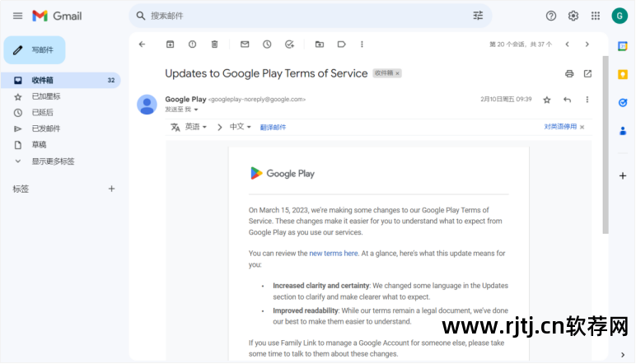Open email in a new window
Viewport: 636px width, 364px height.
click(x=587, y=73)
